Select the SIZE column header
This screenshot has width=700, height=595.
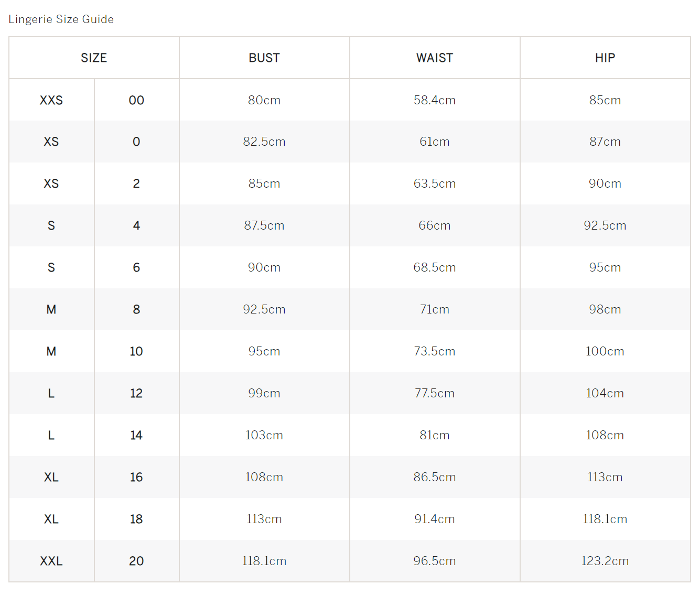click(94, 58)
